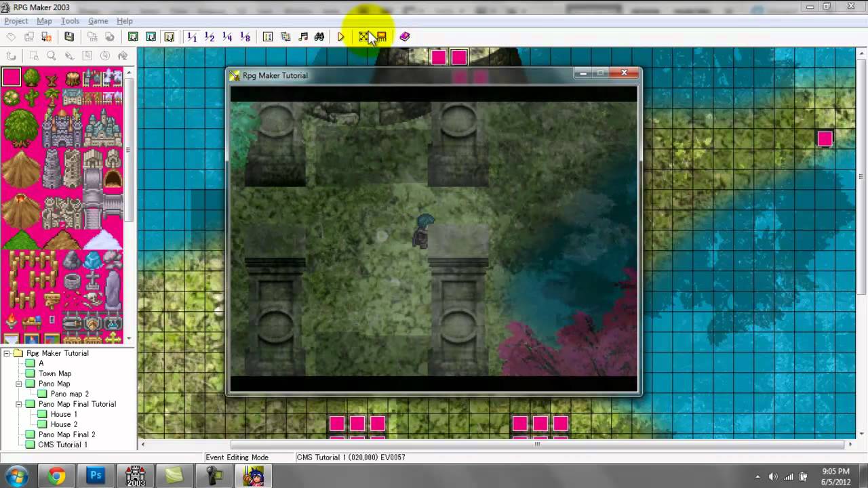Viewport: 868px width, 488px height.
Task: Open the Game menu
Action: (x=98, y=21)
